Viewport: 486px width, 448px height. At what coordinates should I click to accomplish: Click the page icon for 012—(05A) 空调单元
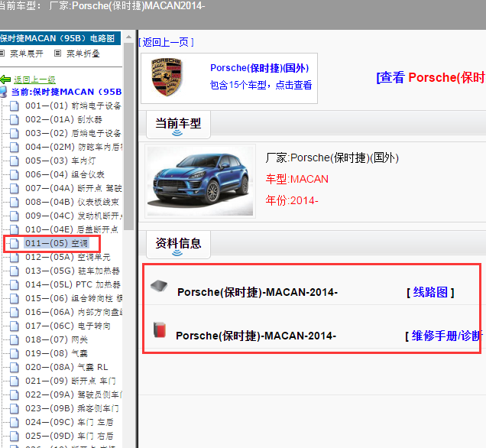(x=15, y=258)
